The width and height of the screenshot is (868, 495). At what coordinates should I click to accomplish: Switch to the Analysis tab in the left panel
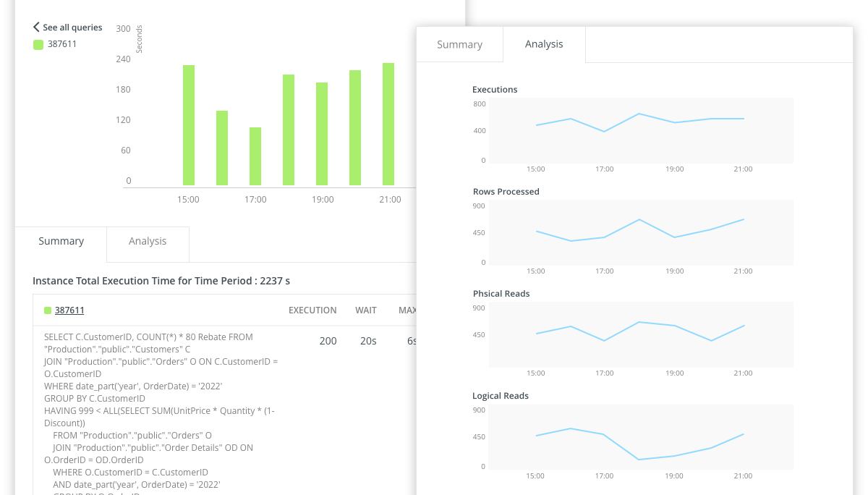(x=148, y=240)
